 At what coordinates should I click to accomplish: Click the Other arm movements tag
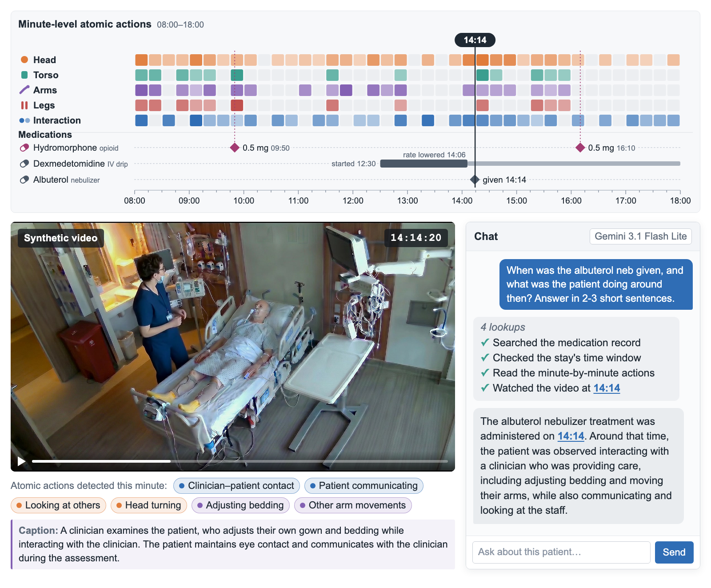(x=353, y=505)
